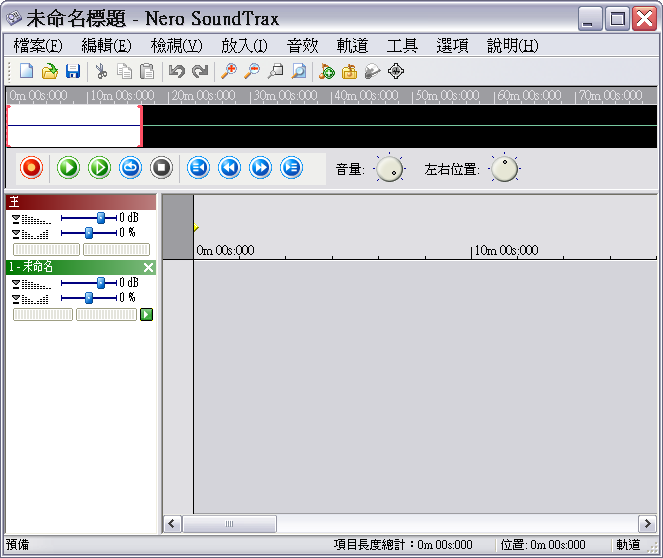Click the green play button on track 1
This screenshot has height=558, width=663.
tap(146, 315)
